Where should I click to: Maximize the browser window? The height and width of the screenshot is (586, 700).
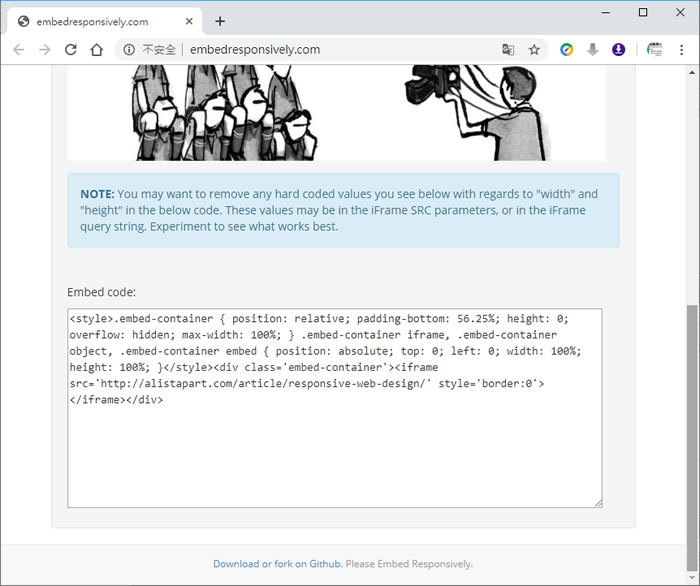[x=643, y=12]
